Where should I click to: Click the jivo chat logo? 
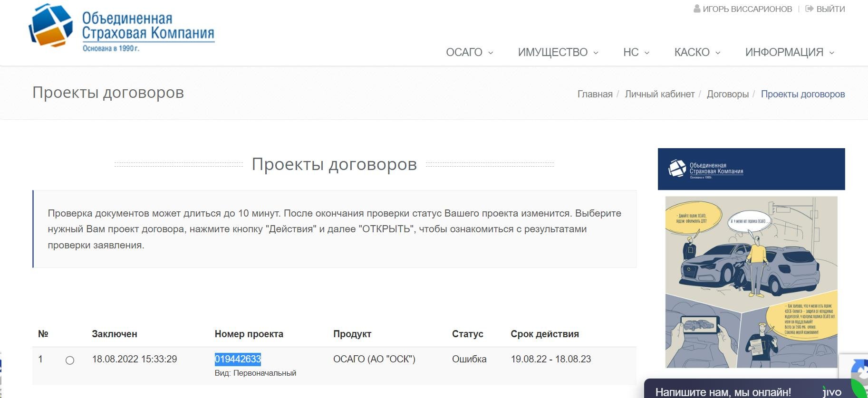click(x=832, y=392)
